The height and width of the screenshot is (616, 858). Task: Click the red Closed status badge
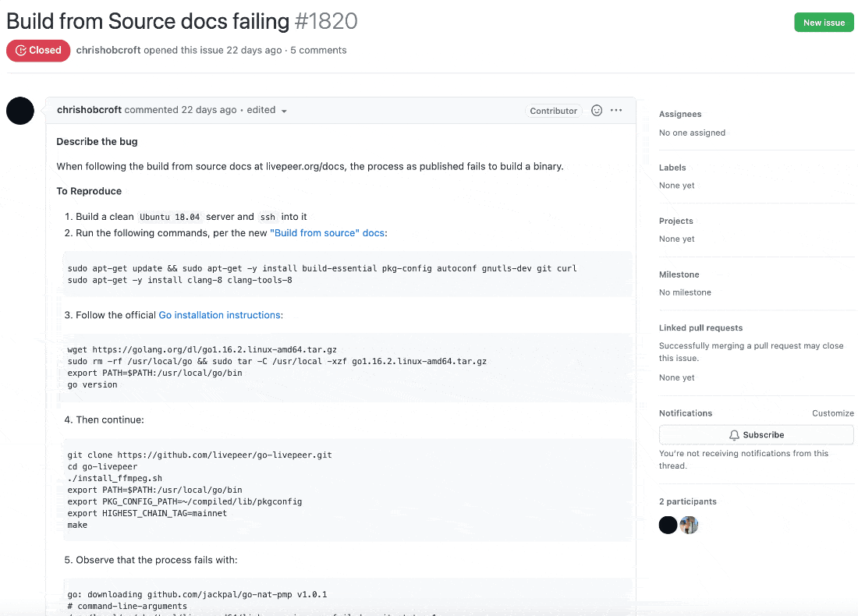38,51
